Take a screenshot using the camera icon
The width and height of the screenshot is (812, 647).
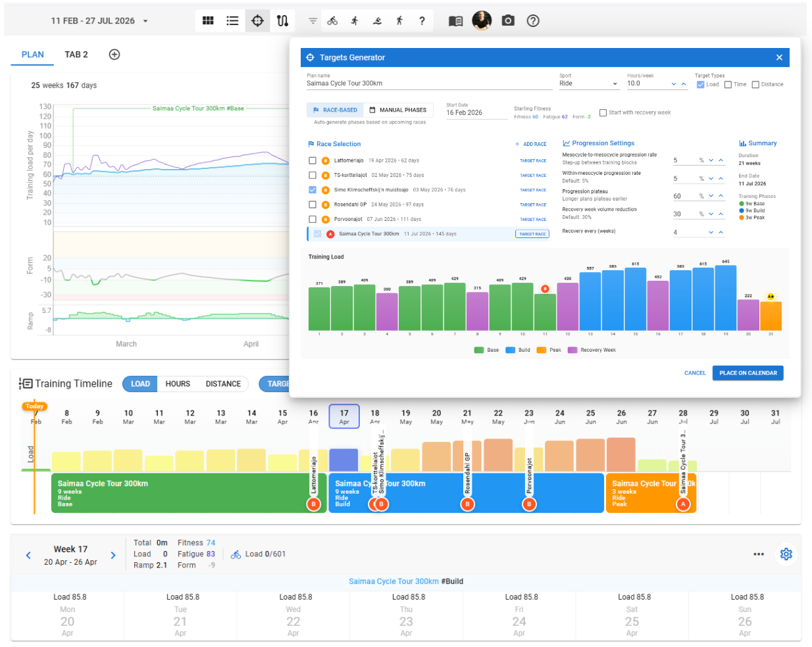tap(507, 20)
